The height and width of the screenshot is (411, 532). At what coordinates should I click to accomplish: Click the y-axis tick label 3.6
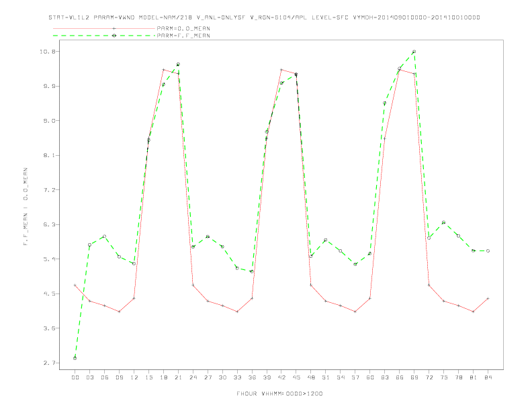tap(49, 328)
